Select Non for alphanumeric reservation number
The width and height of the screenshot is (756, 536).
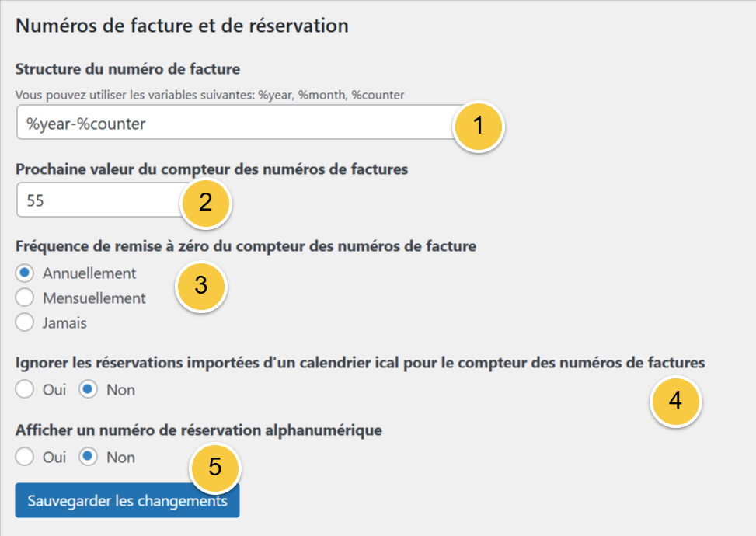point(89,458)
